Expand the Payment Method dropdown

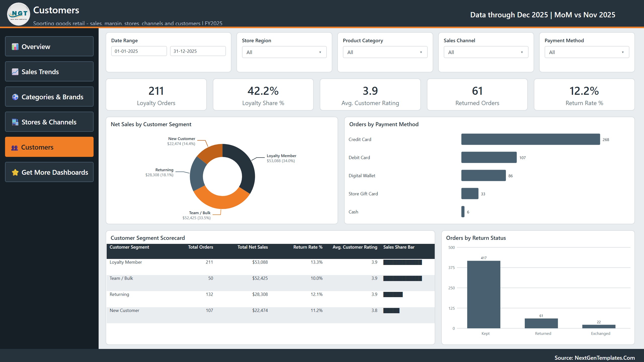coord(587,52)
